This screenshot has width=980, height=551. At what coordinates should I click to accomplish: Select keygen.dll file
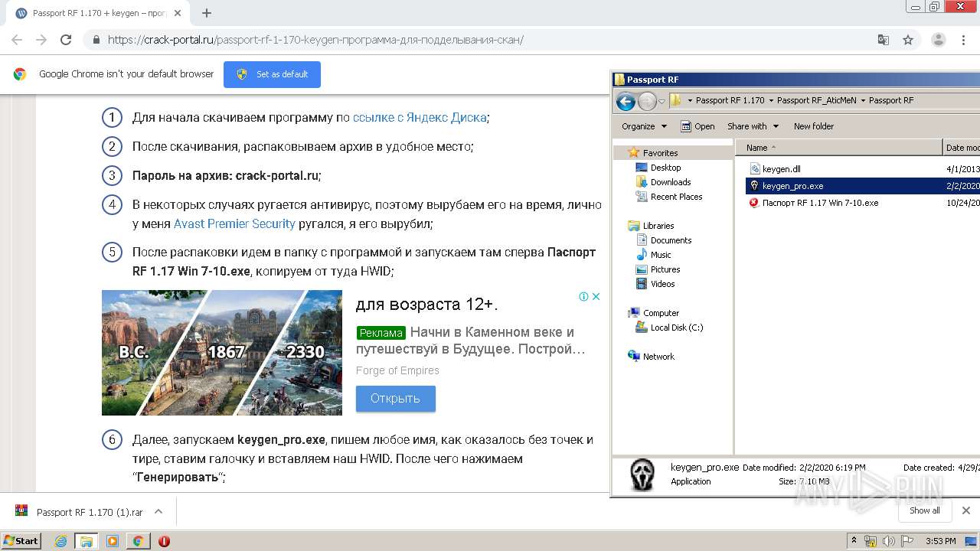pyautogui.click(x=781, y=169)
